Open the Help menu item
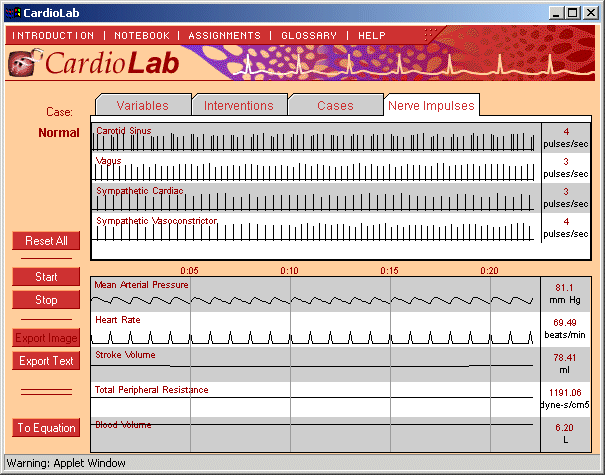 click(372, 35)
